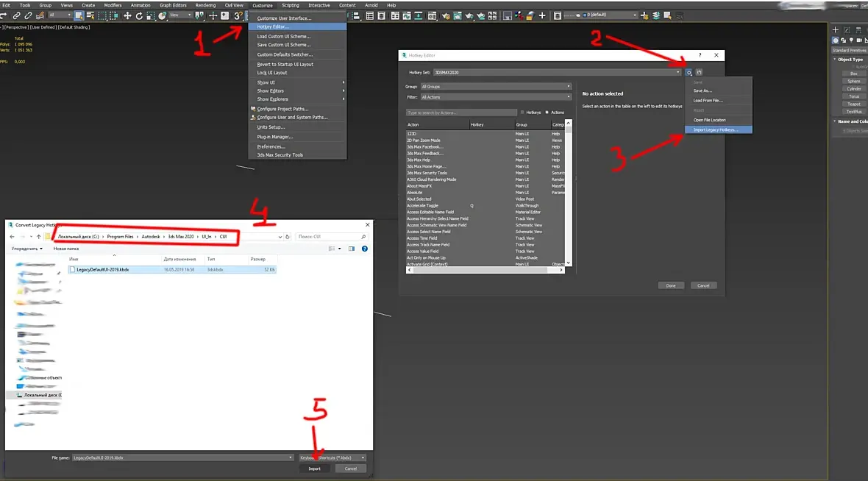The image size is (868, 481).
Task: Select Import Legacy Hotkeys from the menu
Action: pos(719,130)
